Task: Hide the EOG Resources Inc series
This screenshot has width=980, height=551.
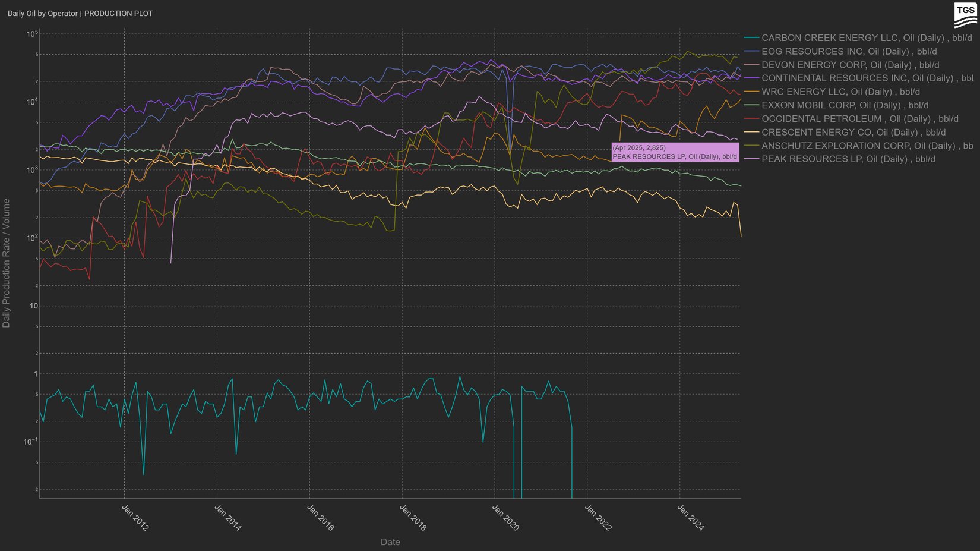Action: [849, 52]
